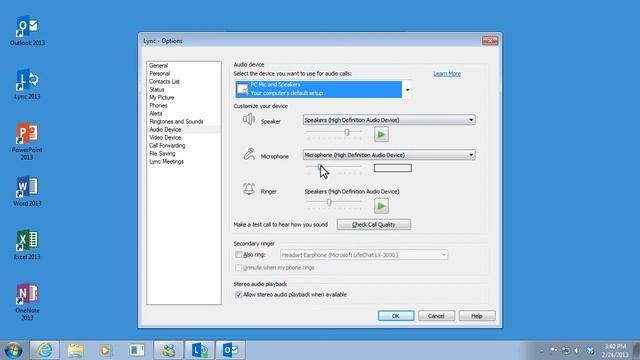Image resolution: width=640 pixels, height=360 pixels.
Task: Select PC Mic and Speakers device entry
Action: pos(319,89)
